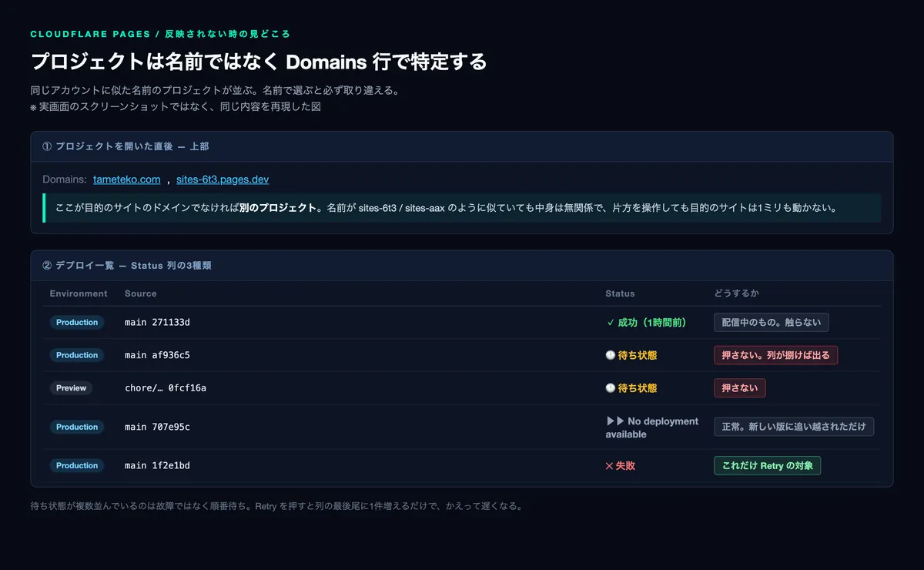Image resolution: width=924 pixels, height=570 pixels.
Task: Click the Domains: label
Action: (65, 179)
